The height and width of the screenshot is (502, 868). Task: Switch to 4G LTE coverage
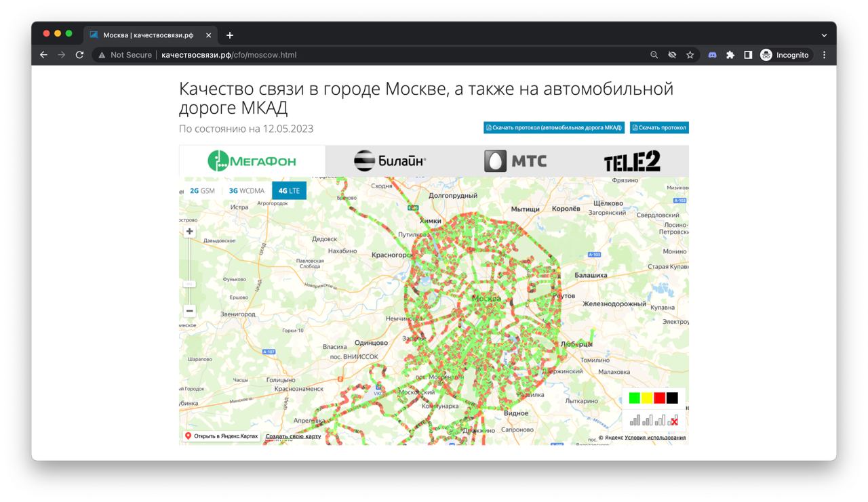click(289, 191)
